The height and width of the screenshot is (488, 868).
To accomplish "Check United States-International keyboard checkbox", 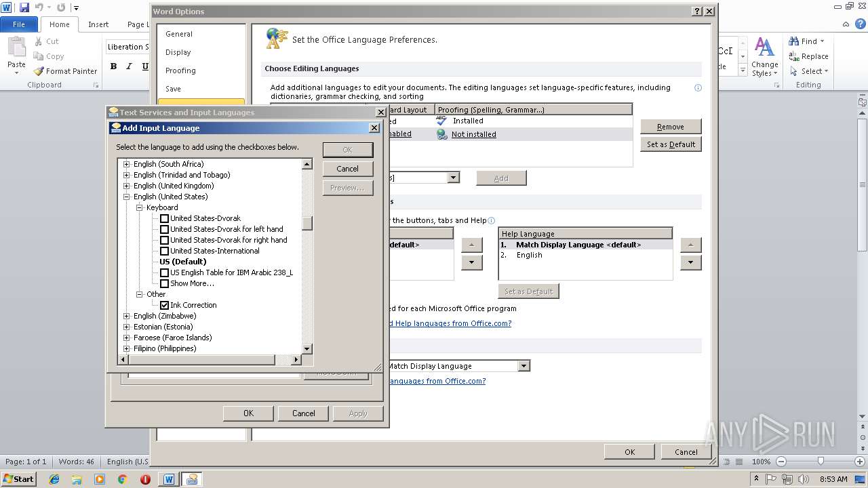I will click(x=164, y=251).
